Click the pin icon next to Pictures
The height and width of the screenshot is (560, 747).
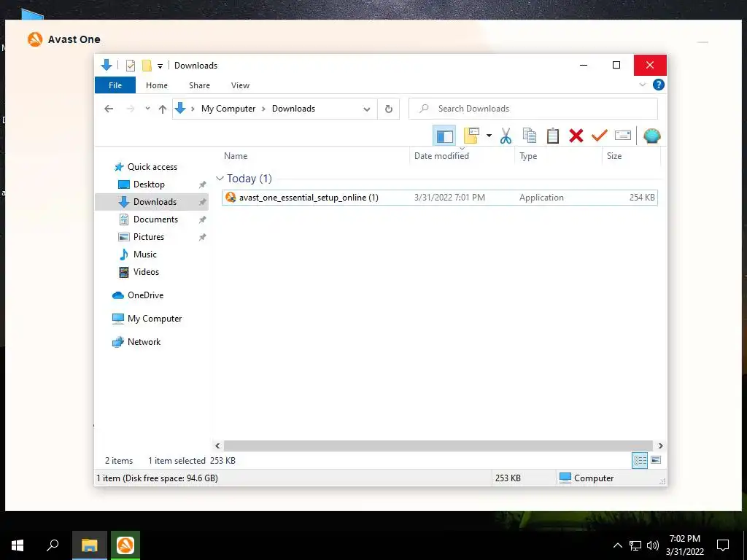point(203,237)
